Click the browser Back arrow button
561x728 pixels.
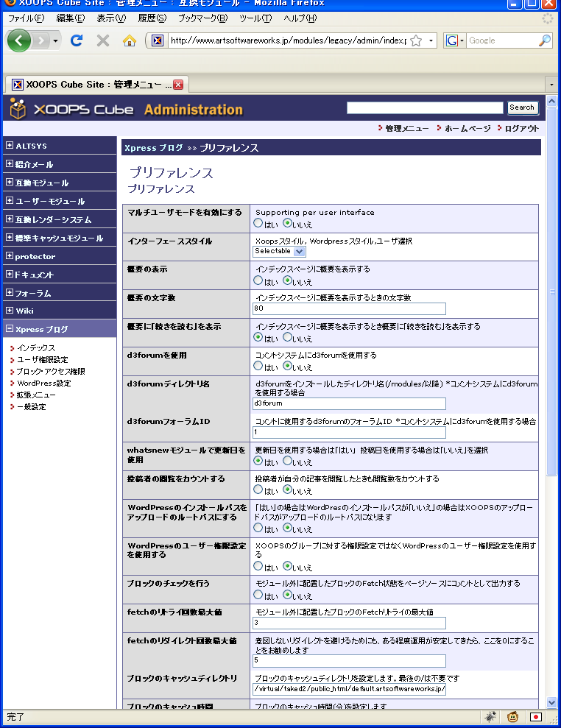(x=19, y=40)
